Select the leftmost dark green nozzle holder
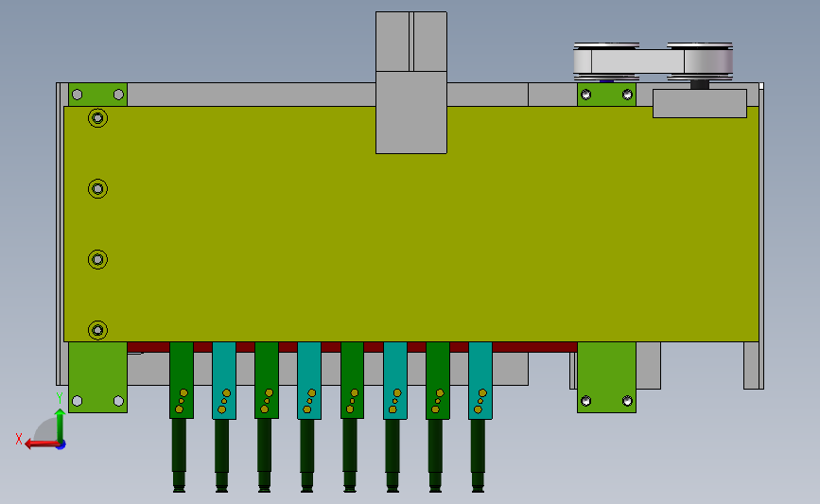 point(182,381)
